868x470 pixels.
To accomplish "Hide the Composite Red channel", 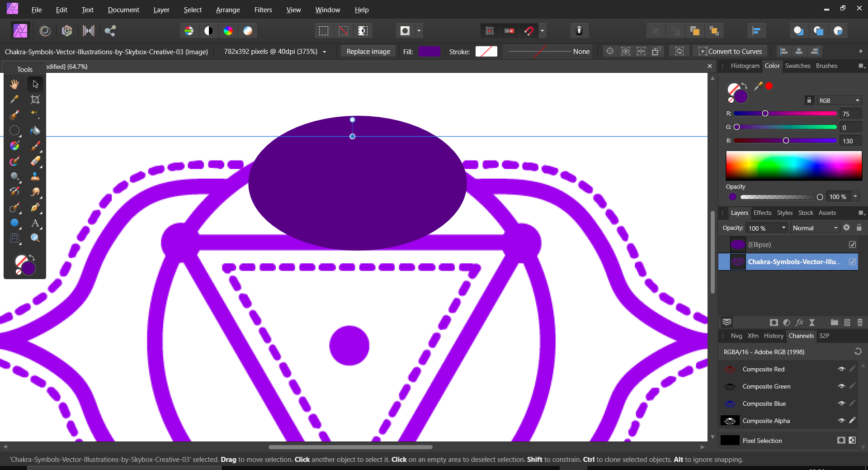I will pos(841,369).
